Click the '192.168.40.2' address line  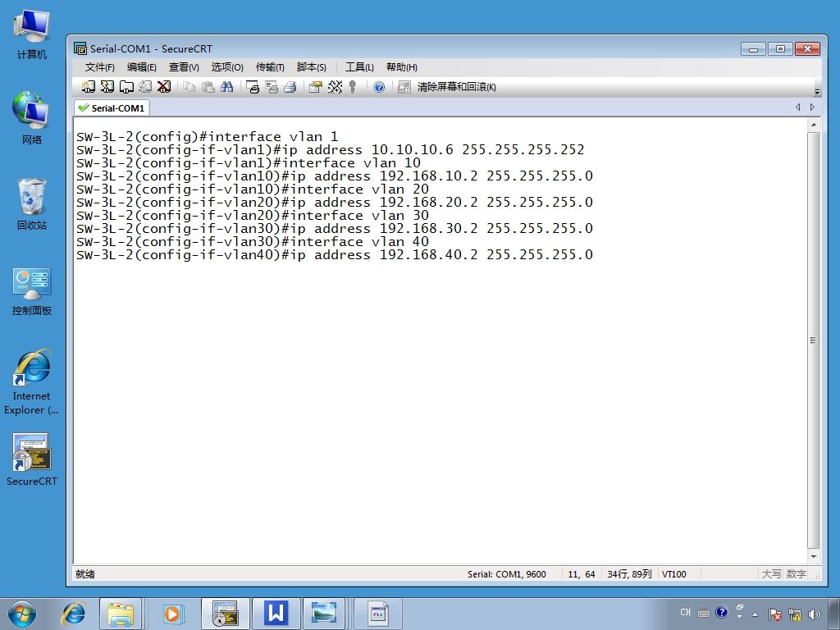[335, 255]
